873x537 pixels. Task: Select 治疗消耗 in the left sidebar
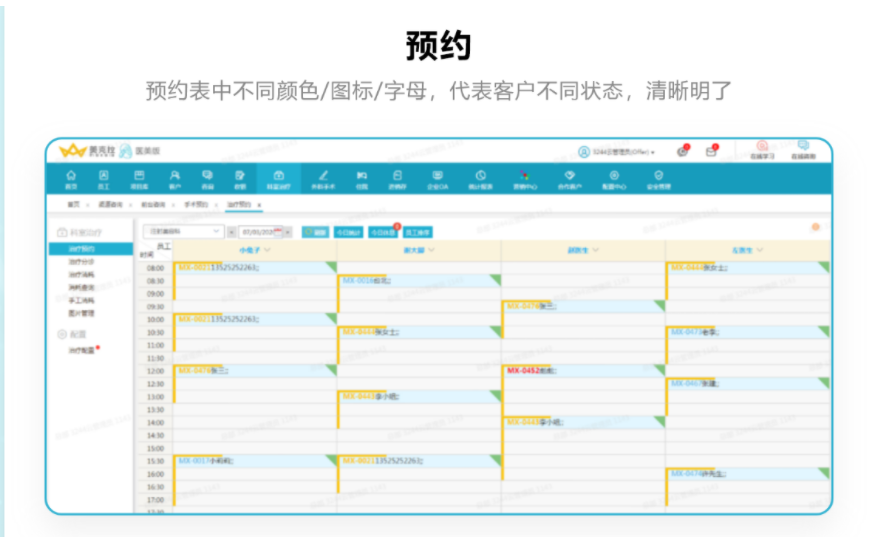coord(81,274)
